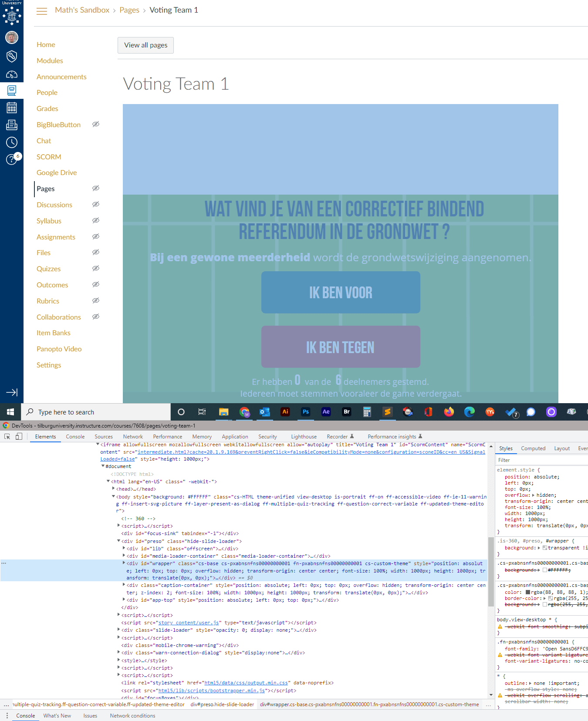Click the hidden-eye icon beside Files

pos(96,253)
